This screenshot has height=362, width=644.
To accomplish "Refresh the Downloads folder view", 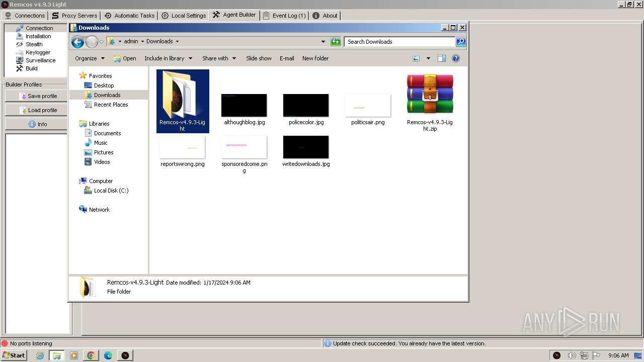I will [x=336, y=42].
